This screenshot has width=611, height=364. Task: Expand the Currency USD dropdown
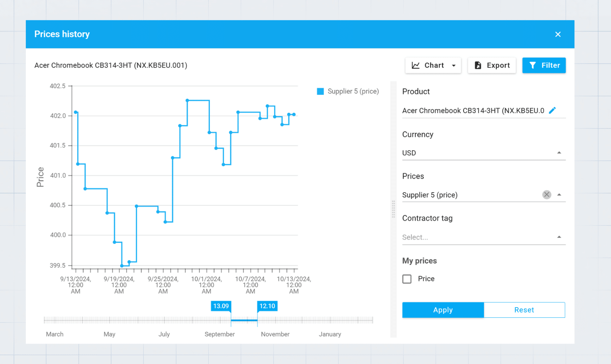(x=559, y=153)
